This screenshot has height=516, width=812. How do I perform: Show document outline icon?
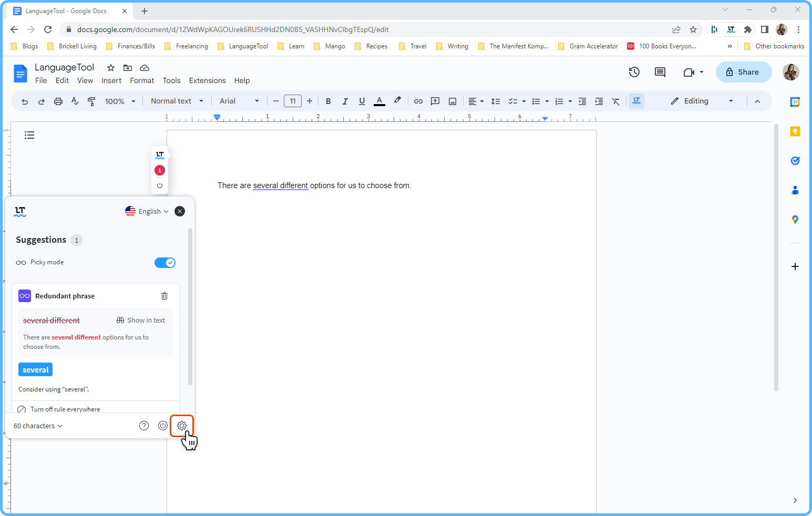(x=29, y=135)
